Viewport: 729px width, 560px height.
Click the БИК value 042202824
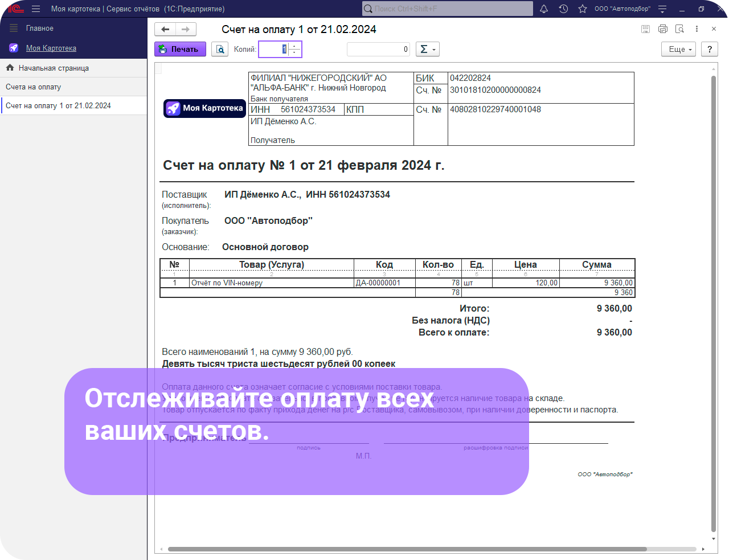[470, 78]
